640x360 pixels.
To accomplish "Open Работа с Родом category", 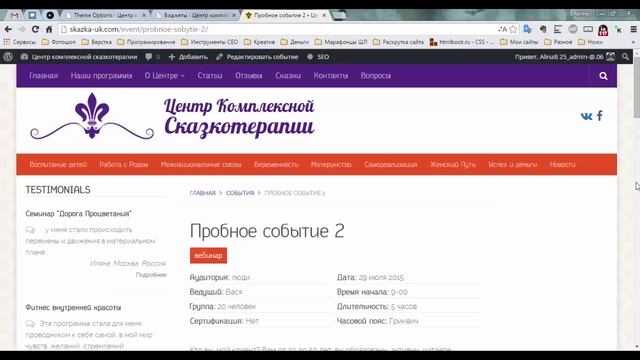I will click(124, 164).
